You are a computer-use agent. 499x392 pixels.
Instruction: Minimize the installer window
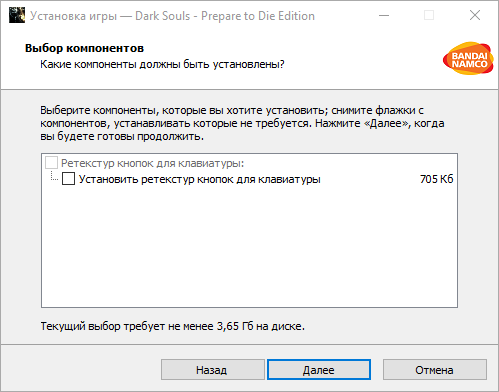[x=384, y=15]
